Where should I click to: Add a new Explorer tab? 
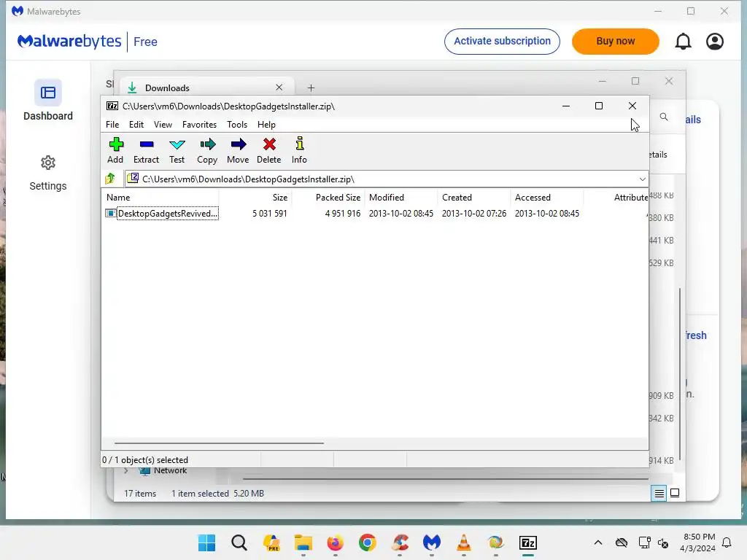click(x=311, y=87)
